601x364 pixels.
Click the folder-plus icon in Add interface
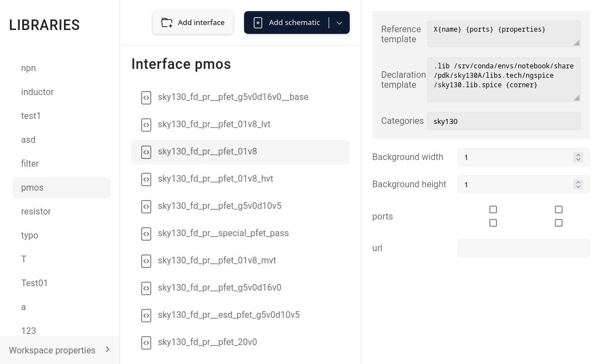coord(167,23)
